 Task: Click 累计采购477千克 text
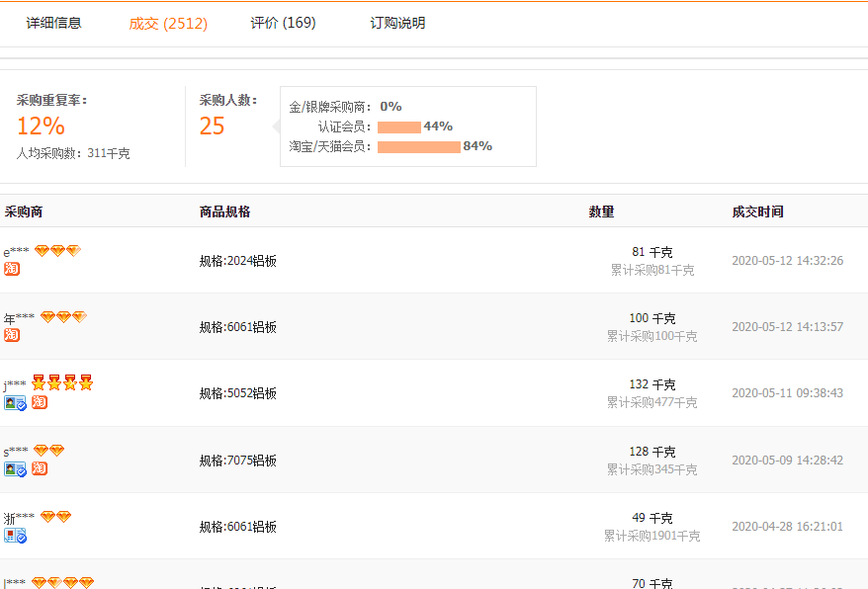coord(652,402)
